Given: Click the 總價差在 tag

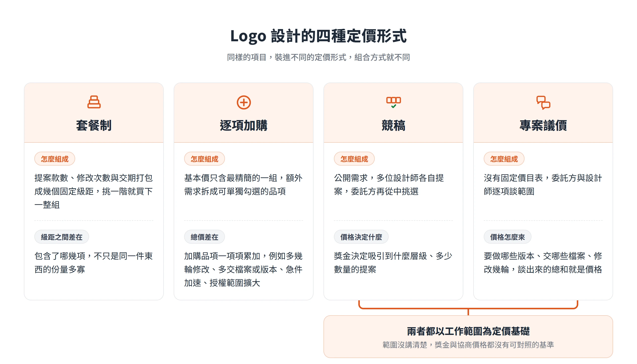Looking at the screenshot, I should 204,237.
